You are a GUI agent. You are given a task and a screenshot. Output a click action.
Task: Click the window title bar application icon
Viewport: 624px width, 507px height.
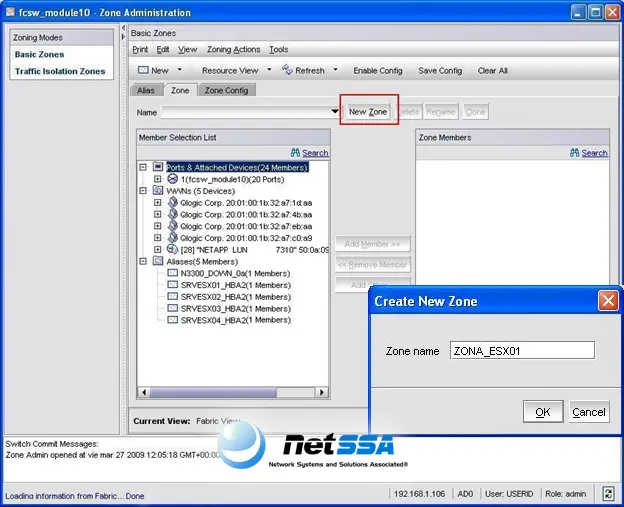coord(10,12)
